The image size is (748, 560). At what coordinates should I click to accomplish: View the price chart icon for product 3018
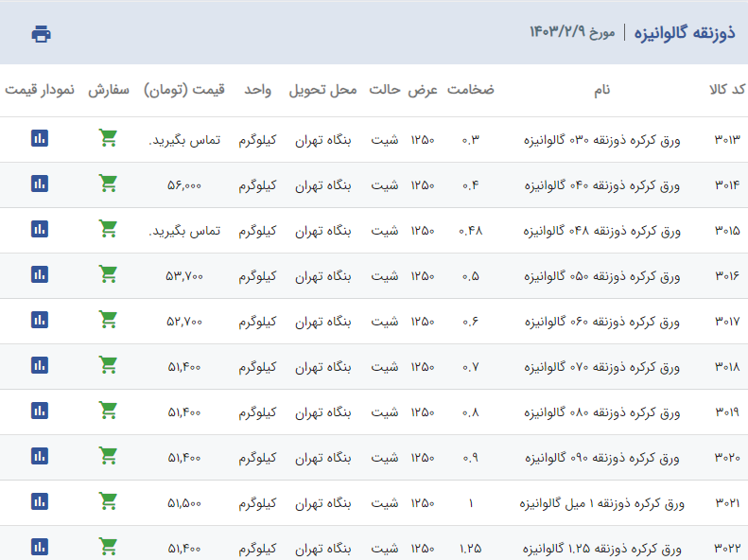click(x=39, y=365)
